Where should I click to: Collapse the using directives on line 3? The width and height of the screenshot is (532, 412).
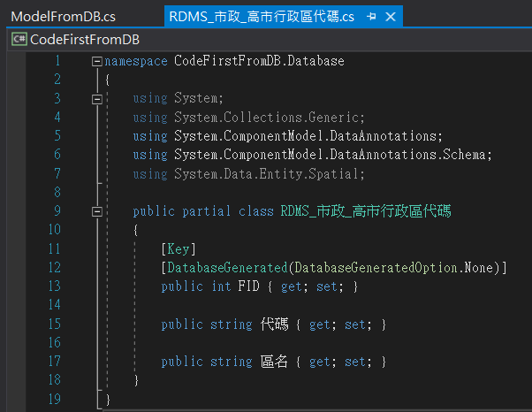tap(96, 99)
